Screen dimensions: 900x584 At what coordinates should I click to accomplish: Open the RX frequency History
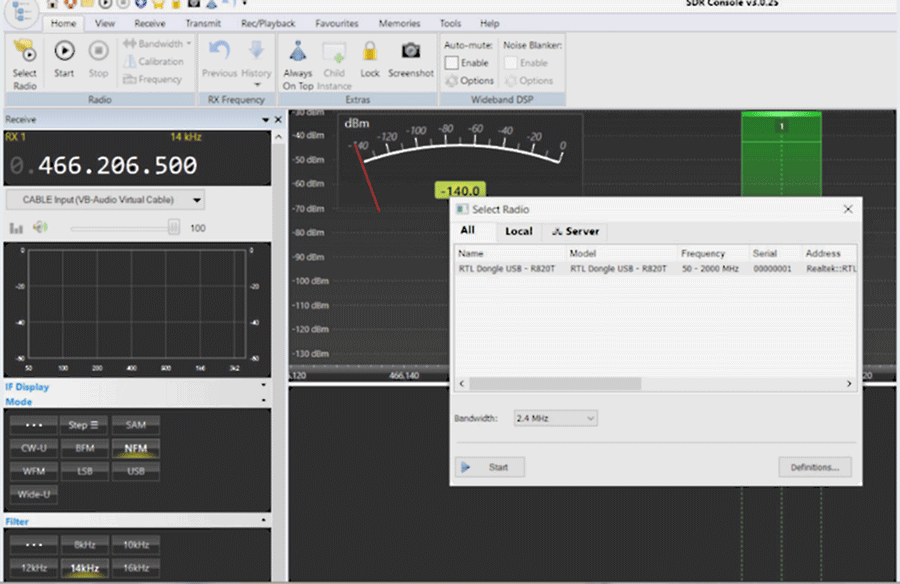point(256,63)
